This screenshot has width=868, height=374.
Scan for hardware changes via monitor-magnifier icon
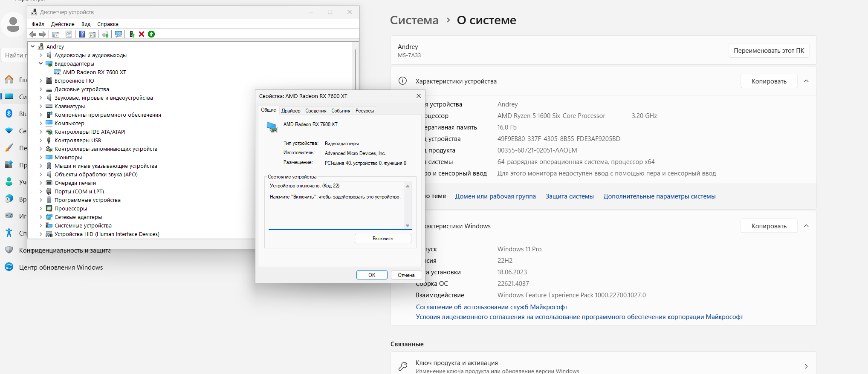pyautogui.click(x=119, y=34)
